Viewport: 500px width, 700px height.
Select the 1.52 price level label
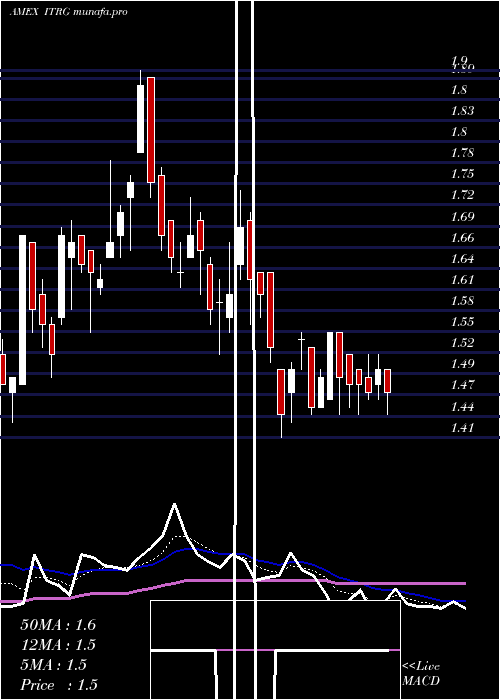pyautogui.click(x=462, y=342)
